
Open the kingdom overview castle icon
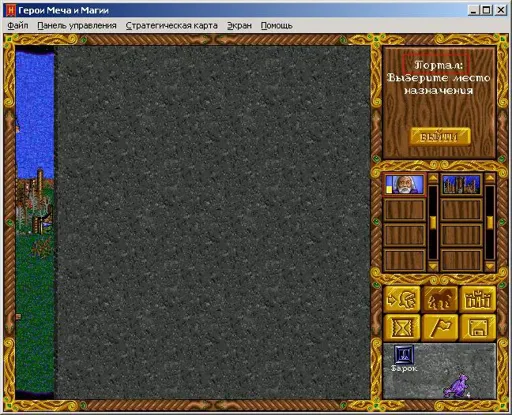pos(477,299)
